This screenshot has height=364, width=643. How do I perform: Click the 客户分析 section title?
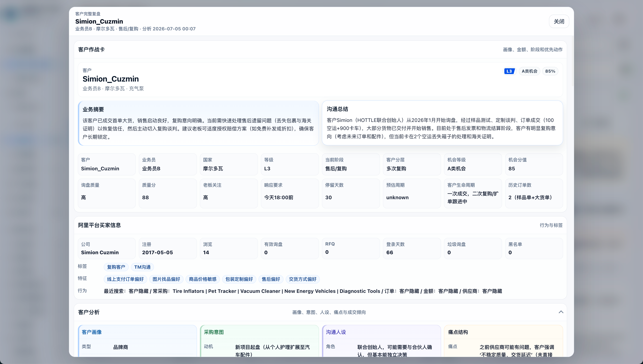point(89,312)
